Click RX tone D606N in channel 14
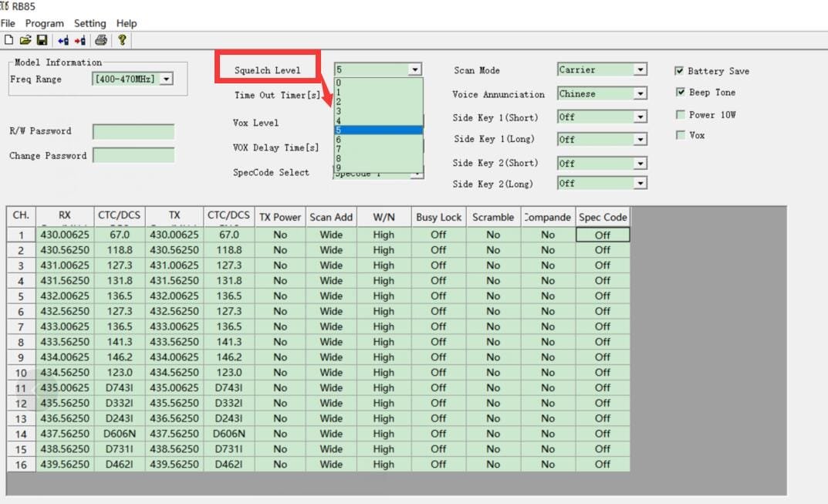 (120, 434)
